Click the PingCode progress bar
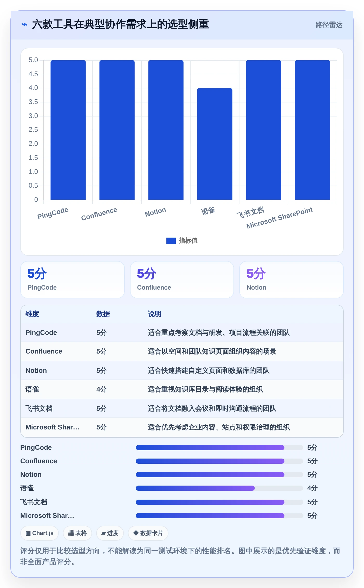The height and width of the screenshot is (588, 364). point(219,448)
